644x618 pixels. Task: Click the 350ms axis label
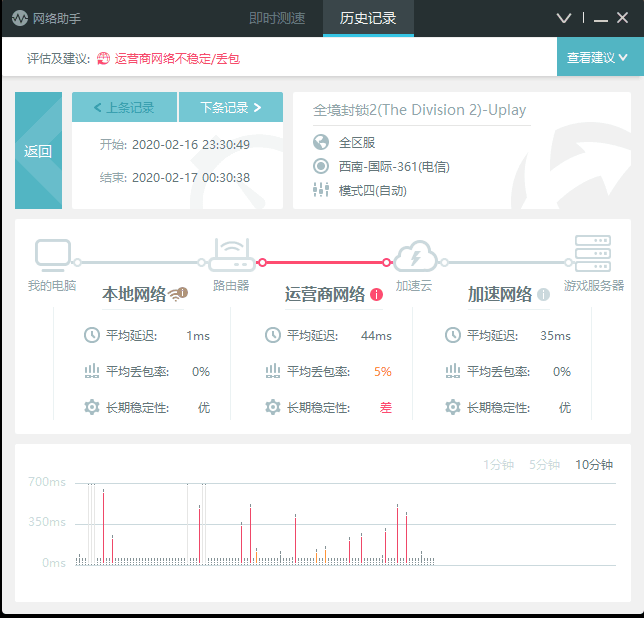[x=47, y=522]
